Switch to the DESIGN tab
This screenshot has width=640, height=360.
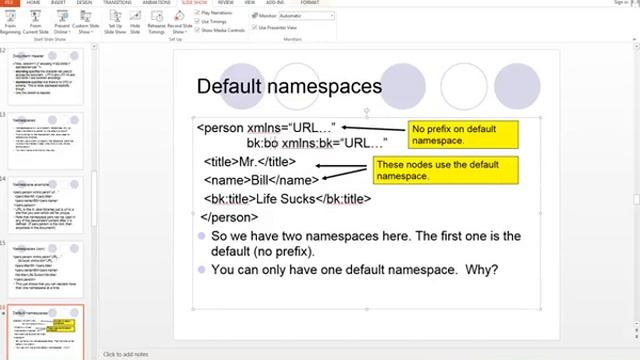tap(84, 2)
